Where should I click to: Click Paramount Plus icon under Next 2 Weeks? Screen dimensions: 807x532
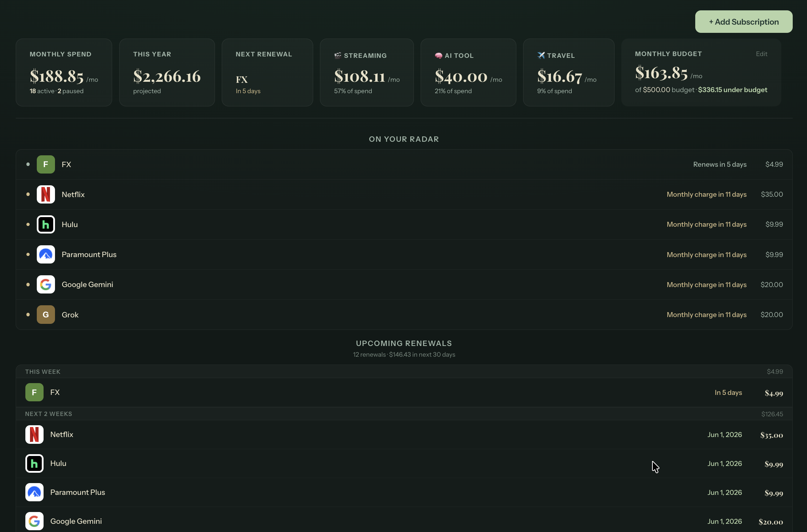coord(34,492)
